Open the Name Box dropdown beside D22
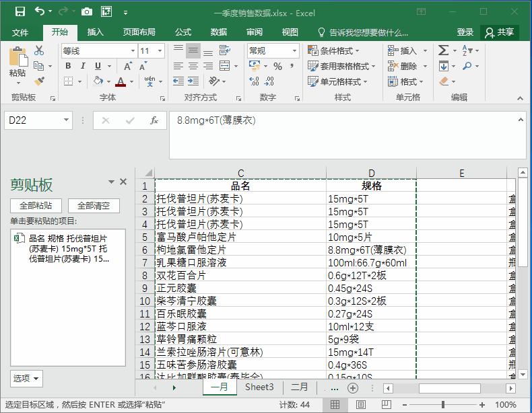This screenshot has height=413, width=532. (66, 120)
